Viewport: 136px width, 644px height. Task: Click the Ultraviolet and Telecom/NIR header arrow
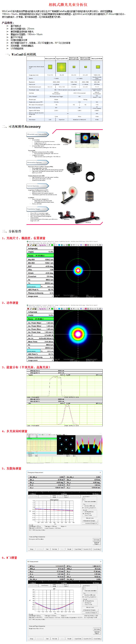38,134
